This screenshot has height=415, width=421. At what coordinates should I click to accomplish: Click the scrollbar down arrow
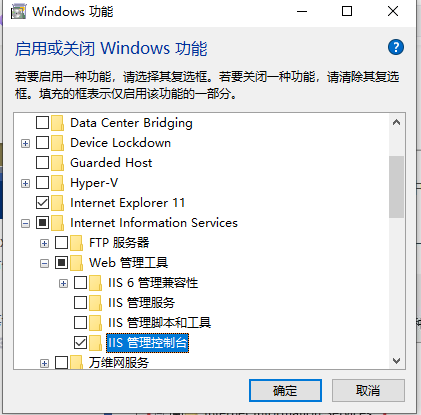click(x=396, y=361)
